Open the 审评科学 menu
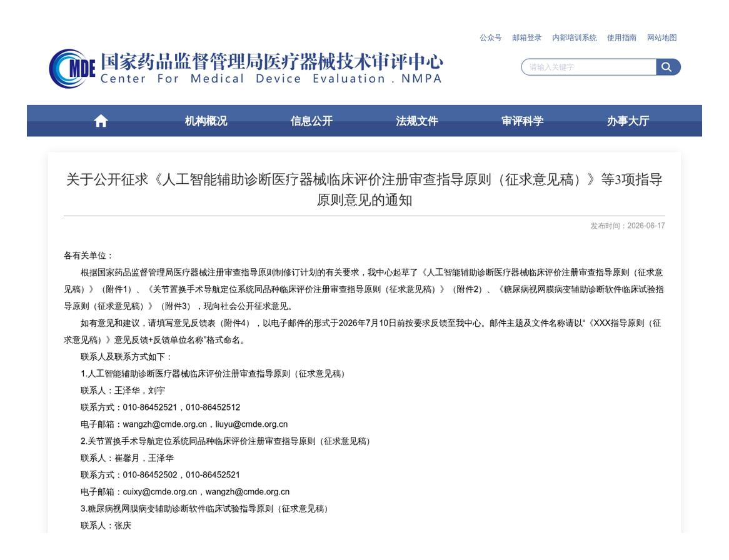The height and width of the screenshot is (560, 729). [523, 121]
